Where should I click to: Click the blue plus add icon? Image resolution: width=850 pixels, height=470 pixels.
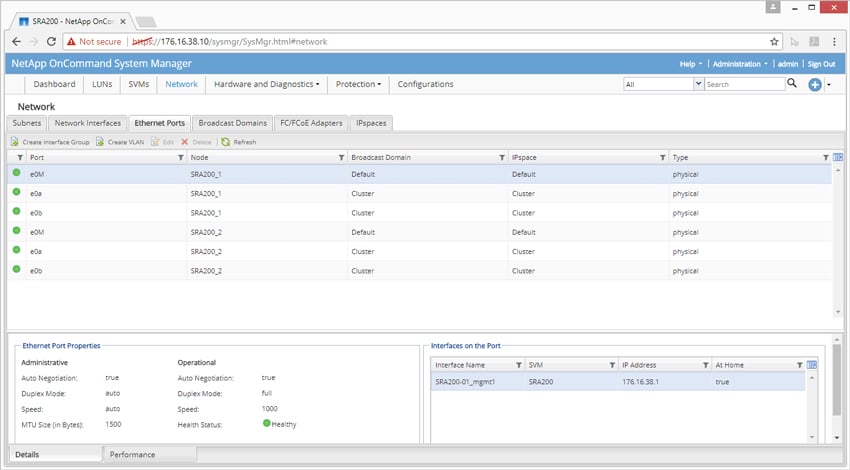[814, 85]
